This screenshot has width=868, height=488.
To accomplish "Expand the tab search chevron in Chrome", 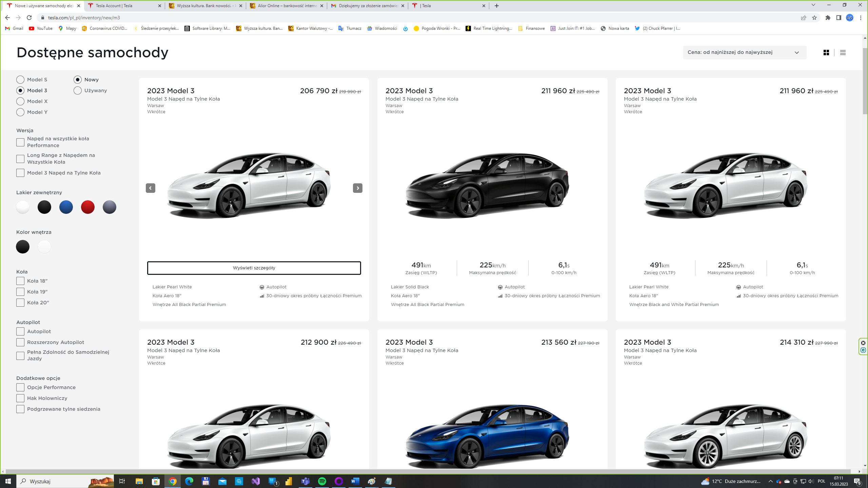I will (x=813, y=5).
